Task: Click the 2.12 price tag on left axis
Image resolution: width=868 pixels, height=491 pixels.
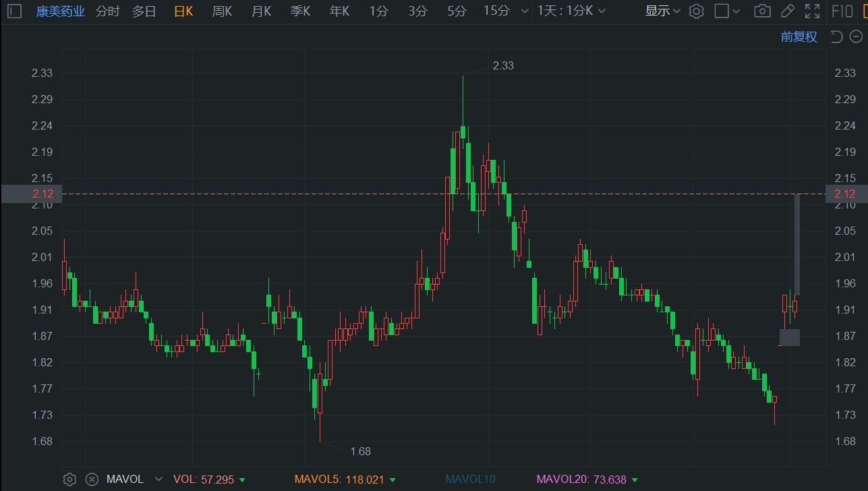Action: (31, 194)
